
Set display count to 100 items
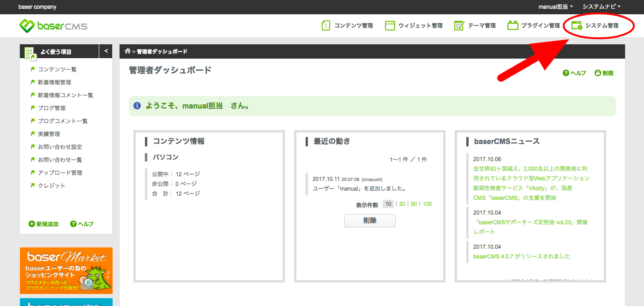pos(427,204)
